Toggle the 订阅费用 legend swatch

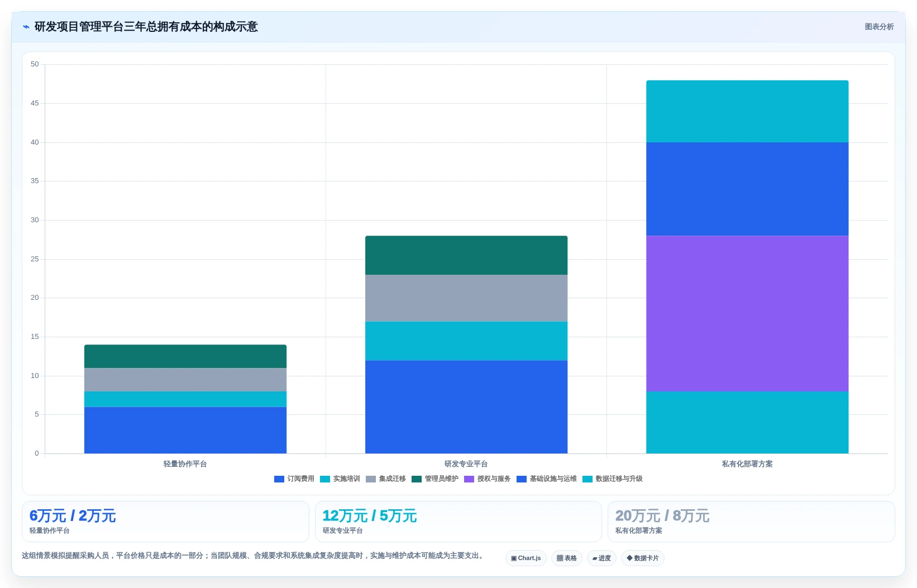[279, 479]
